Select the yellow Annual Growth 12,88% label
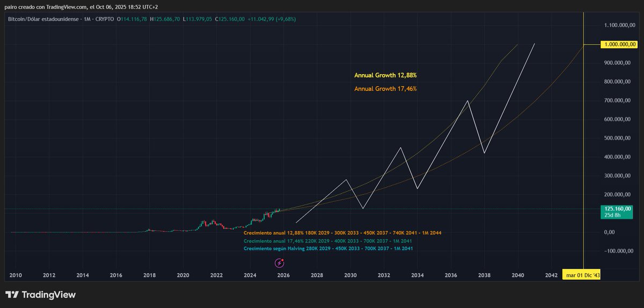 [385, 76]
